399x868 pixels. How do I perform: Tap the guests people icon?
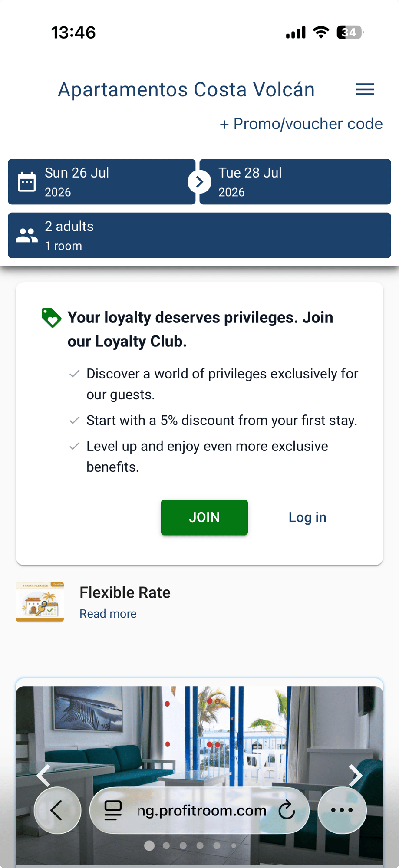26,235
